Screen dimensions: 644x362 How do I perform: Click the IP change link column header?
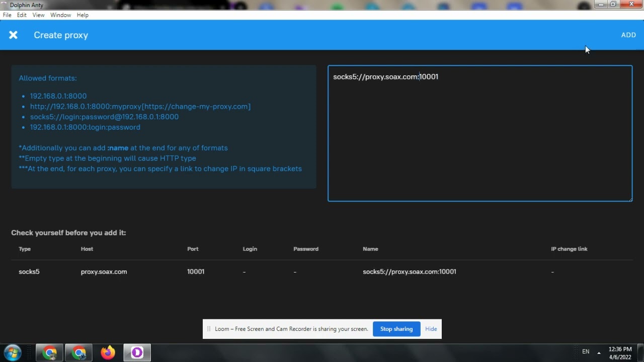(569, 249)
